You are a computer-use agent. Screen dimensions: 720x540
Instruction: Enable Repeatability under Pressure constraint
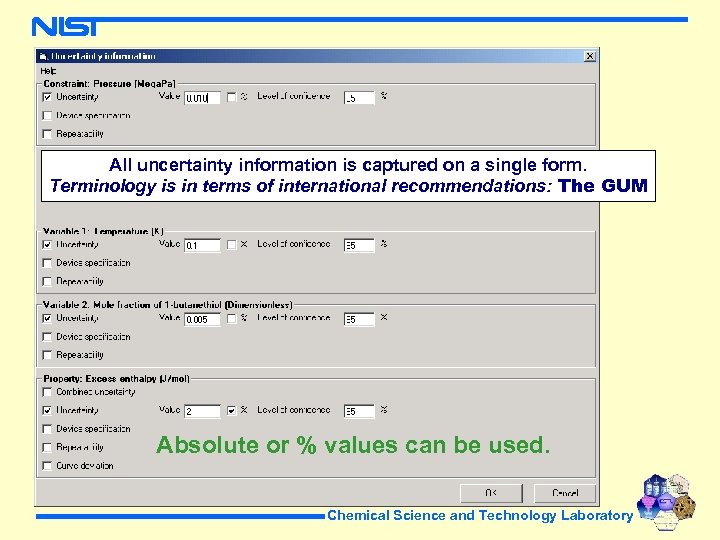pos(47,134)
